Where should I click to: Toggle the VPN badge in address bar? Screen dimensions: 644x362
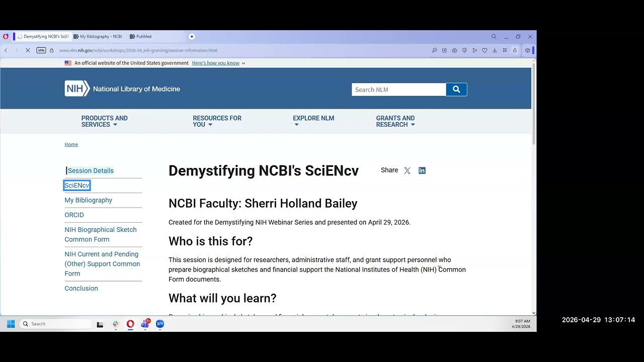[41, 50]
